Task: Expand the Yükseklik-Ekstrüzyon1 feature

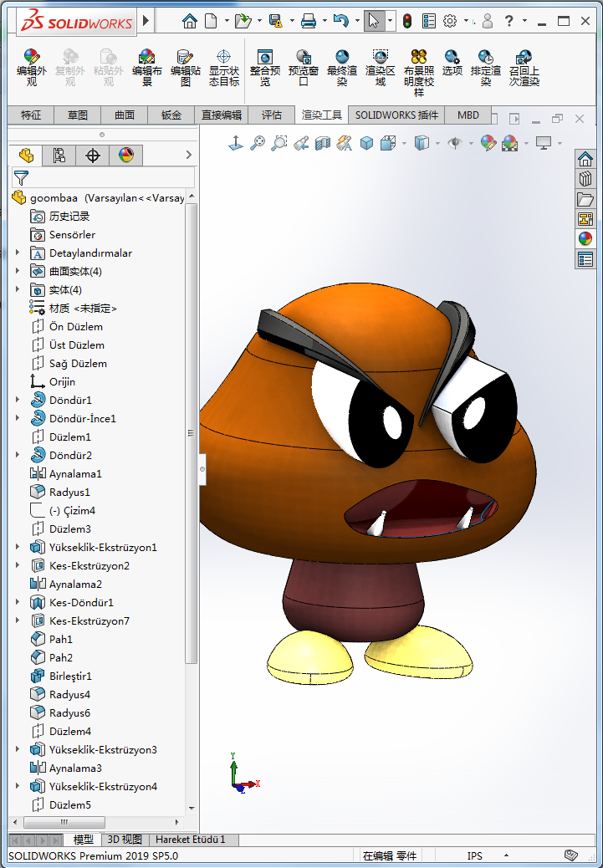Action: [18, 547]
